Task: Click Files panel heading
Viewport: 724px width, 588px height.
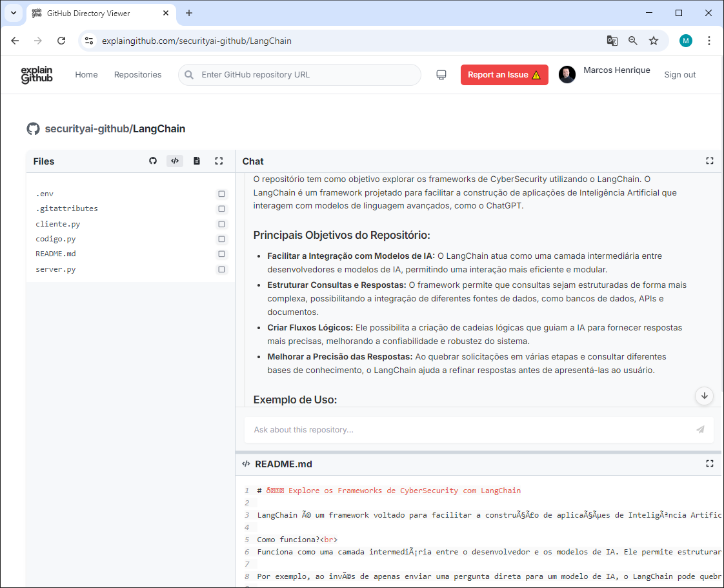Action: pos(44,161)
